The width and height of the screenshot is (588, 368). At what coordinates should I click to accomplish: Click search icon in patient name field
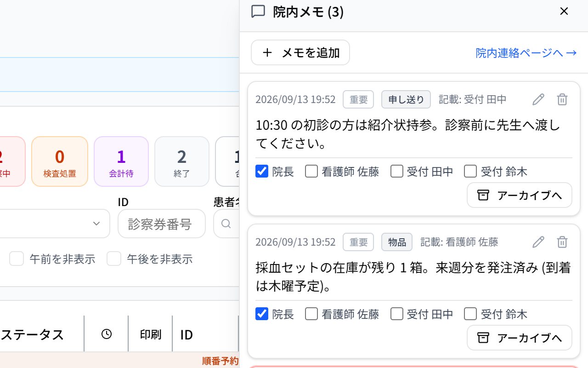226,224
